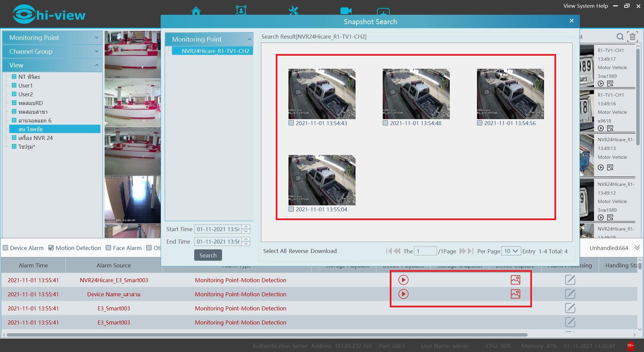Viewport: 644px width, 352px height.
Task: Click the trash delete icon in right panel
Action: [x=633, y=37]
